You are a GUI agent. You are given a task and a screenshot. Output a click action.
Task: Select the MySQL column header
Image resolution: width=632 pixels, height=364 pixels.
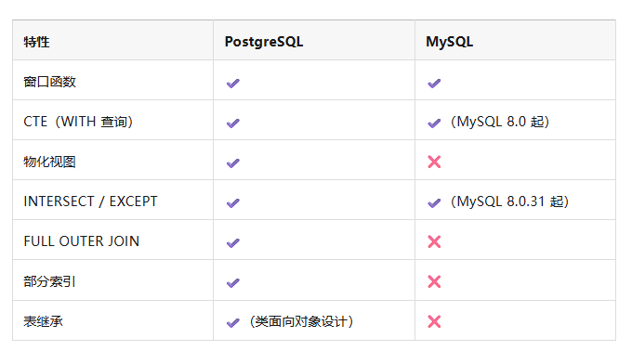point(515,40)
